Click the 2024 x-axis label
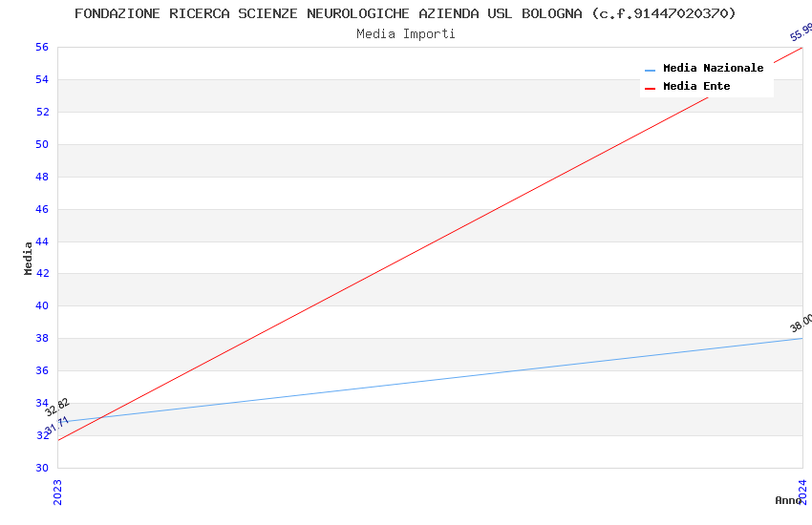This screenshot has height=525, width=812. point(802,492)
